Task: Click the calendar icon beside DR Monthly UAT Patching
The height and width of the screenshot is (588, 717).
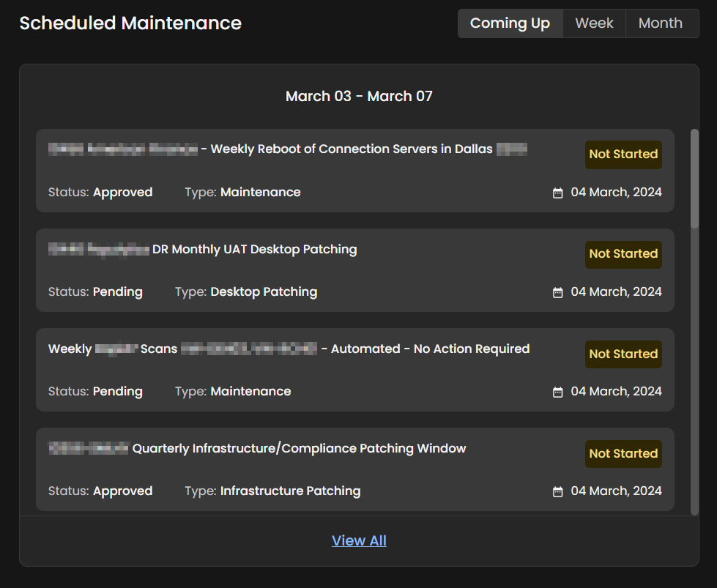Action: 557,291
